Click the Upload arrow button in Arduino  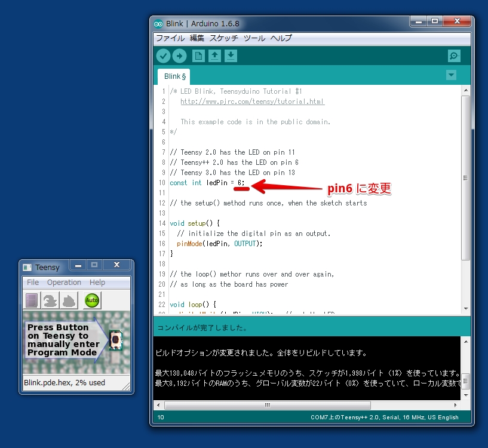(179, 56)
